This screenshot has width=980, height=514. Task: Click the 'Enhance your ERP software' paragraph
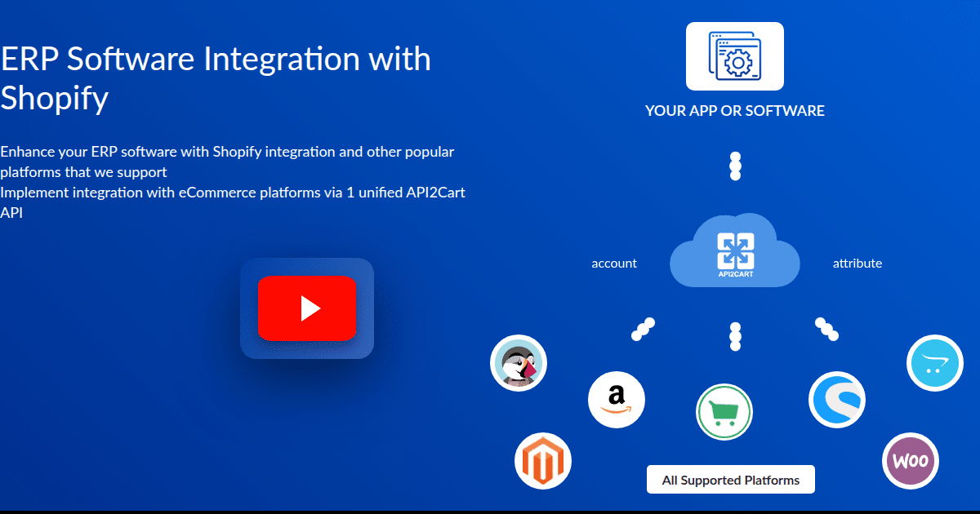point(227,162)
